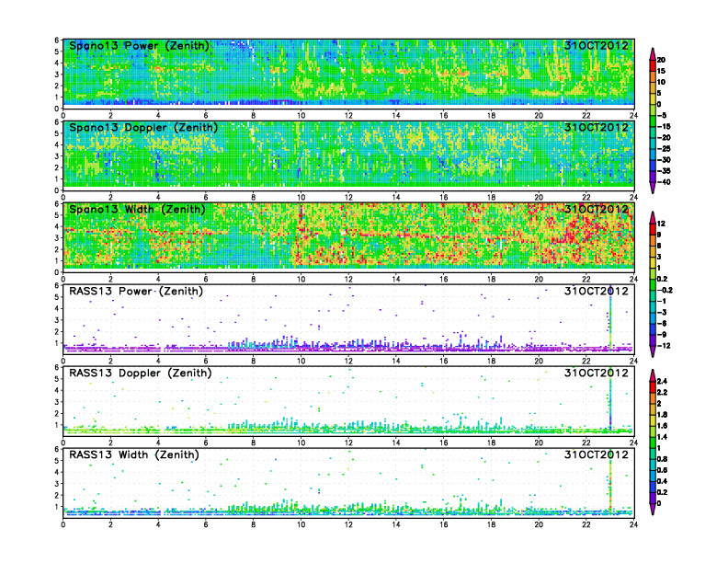Image resolution: width=728 pixels, height=563 pixels.
Task: Click the "12" label on the middle colorbar
Action: click(661, 224)
